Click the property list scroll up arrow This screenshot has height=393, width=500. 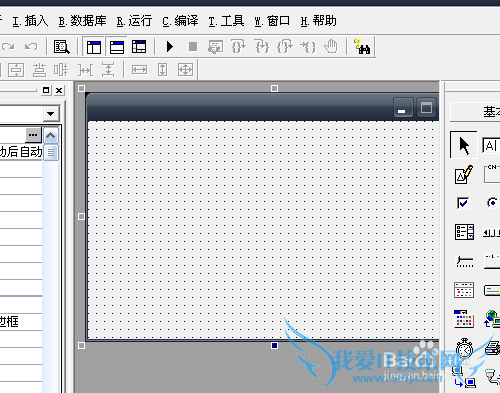pyautogui.click(x=51, y=136)
